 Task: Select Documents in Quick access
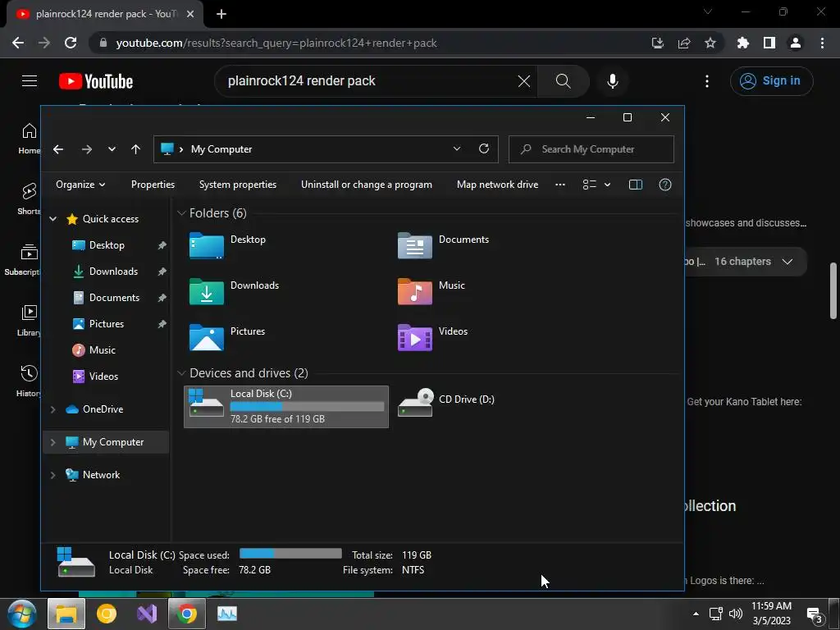114,297
